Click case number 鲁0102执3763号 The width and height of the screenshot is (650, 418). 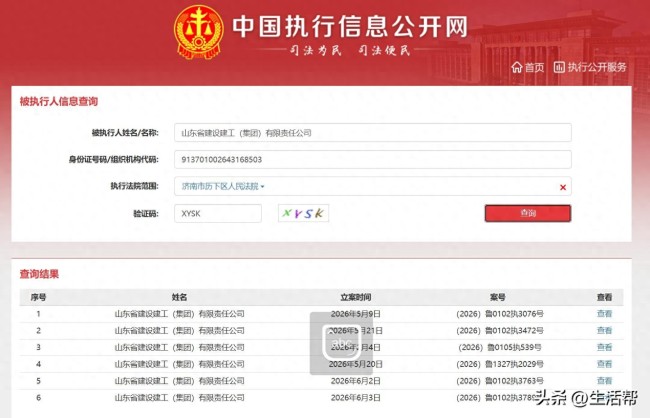tap(500, 381)
